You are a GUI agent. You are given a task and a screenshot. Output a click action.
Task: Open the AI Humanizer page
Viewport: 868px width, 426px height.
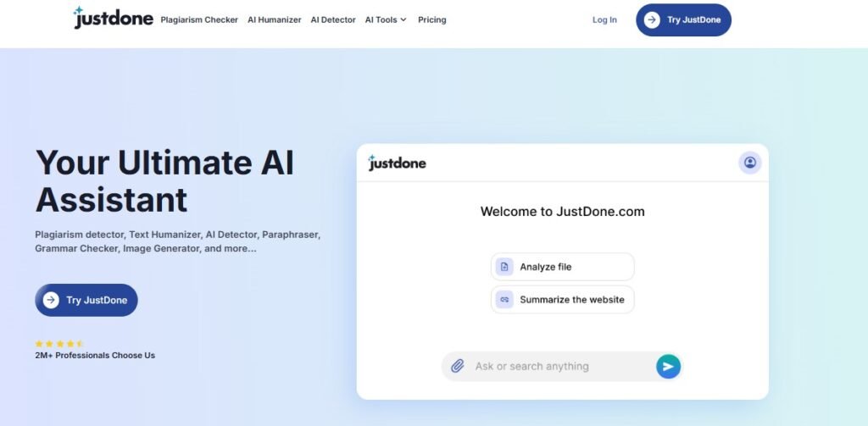pyautogui.click(x=275, y=20)
